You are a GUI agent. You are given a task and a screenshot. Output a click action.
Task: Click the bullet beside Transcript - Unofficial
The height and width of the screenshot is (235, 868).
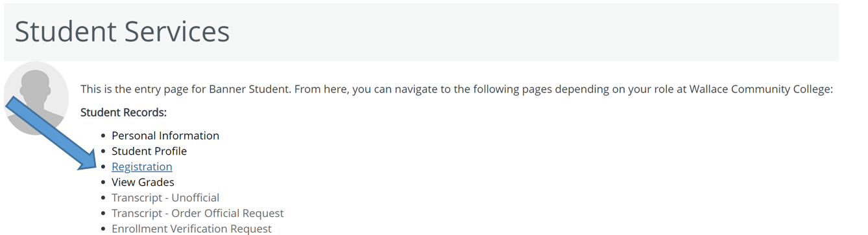pyautogui.click(x=104, y=198)
